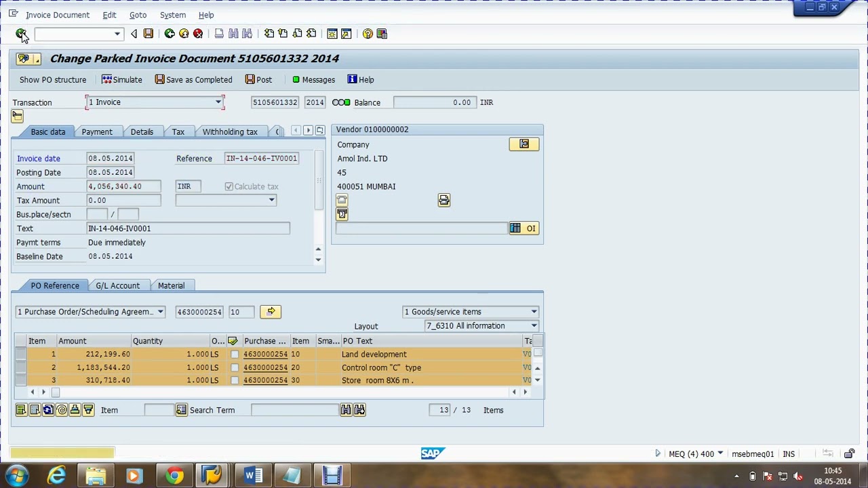Open the tab list icon beside the tab arrows
This screenshot has width=868, height=488.
click(320, 130)
